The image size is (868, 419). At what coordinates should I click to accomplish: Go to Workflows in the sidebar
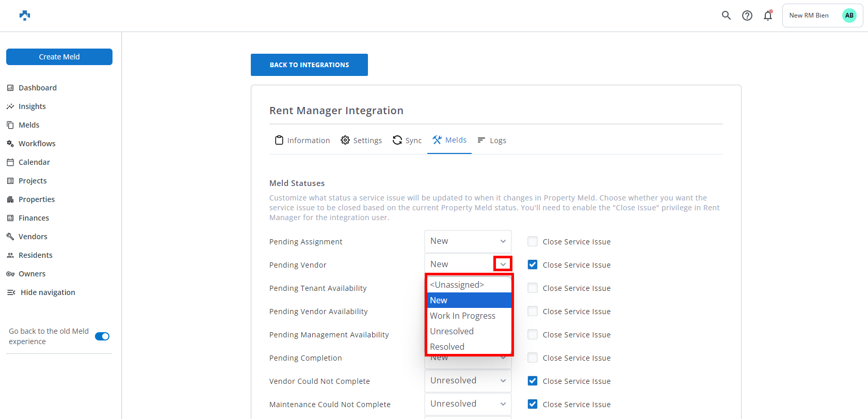pyautogui.click(x=37, y=144)
